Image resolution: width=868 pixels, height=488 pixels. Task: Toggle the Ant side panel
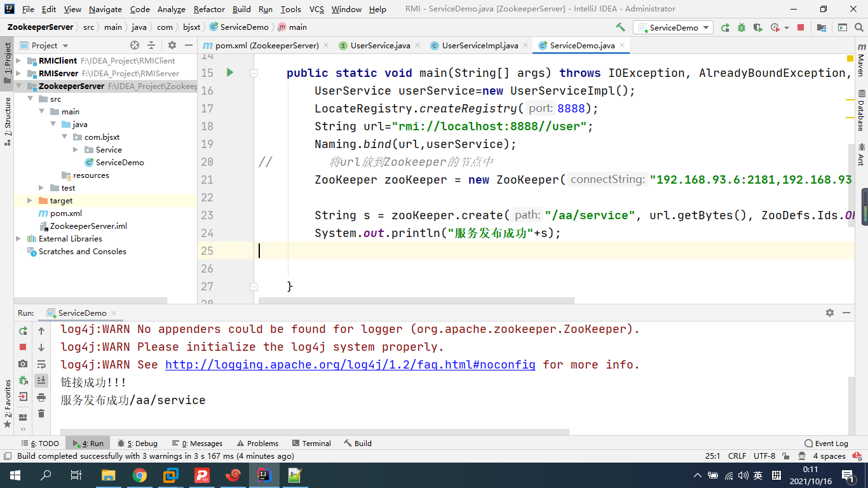tap(861, 154)
